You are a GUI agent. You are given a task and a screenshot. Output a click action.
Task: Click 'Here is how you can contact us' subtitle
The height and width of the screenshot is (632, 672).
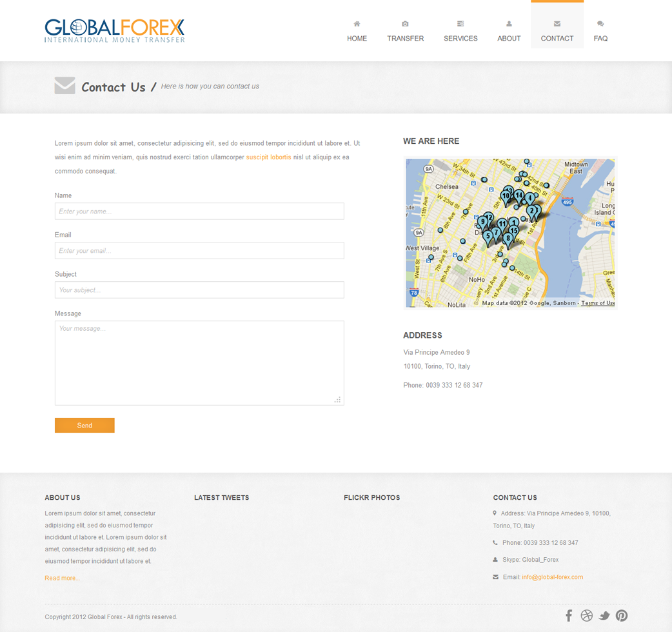pyautogui.click(x=210, y=86)
